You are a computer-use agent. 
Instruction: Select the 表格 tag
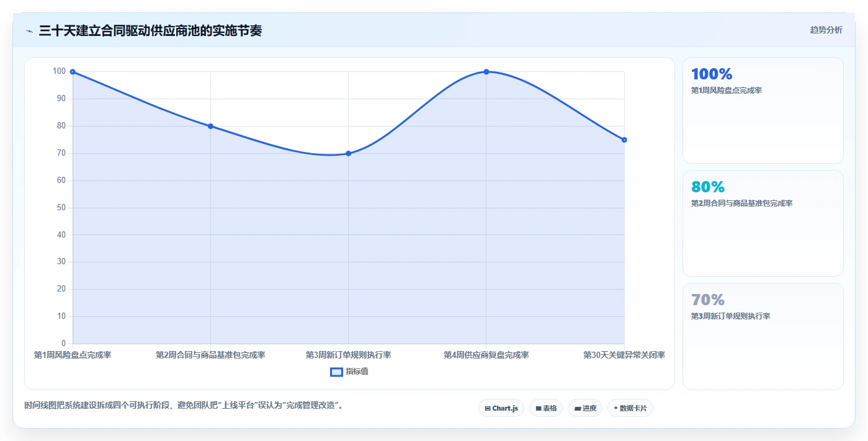pos(546,408)
